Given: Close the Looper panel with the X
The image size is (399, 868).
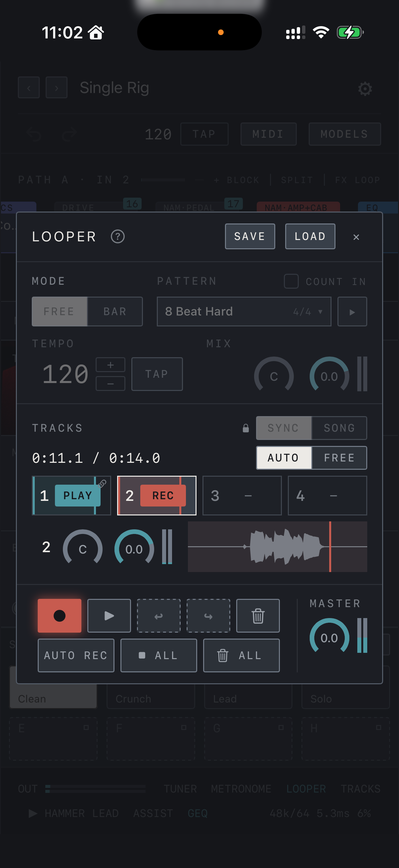Looking at the screenshot, I should 356,237.
